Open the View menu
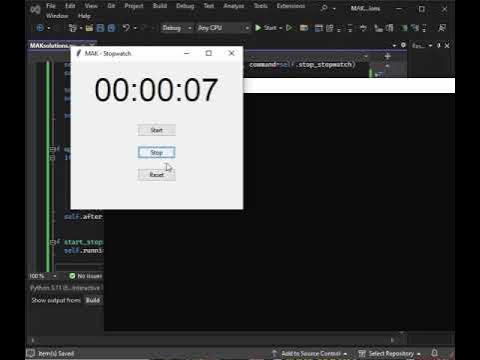This screenshot has width=480, height=360. pos(91,6)
